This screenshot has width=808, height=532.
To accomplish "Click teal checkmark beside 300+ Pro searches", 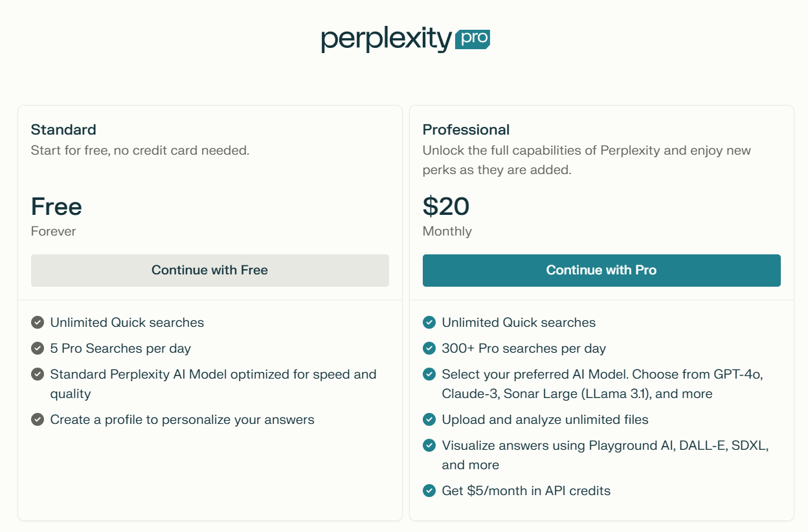I will (429, 348).
